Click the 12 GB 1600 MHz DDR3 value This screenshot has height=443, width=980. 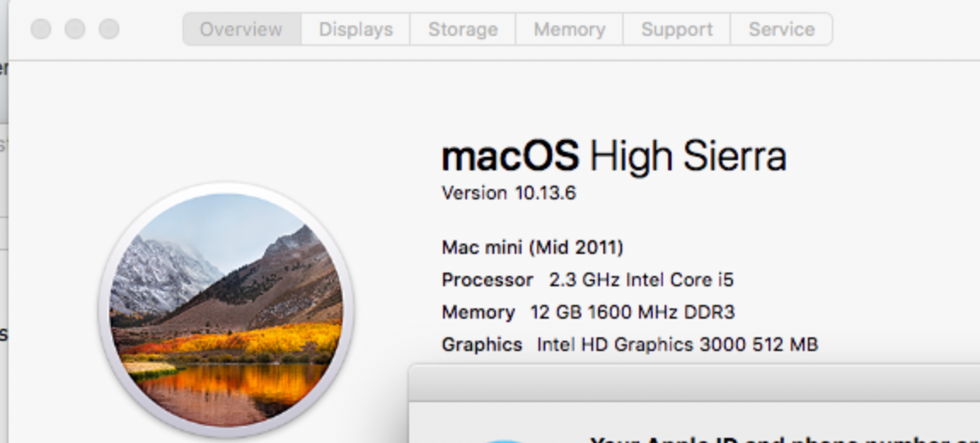631,313
